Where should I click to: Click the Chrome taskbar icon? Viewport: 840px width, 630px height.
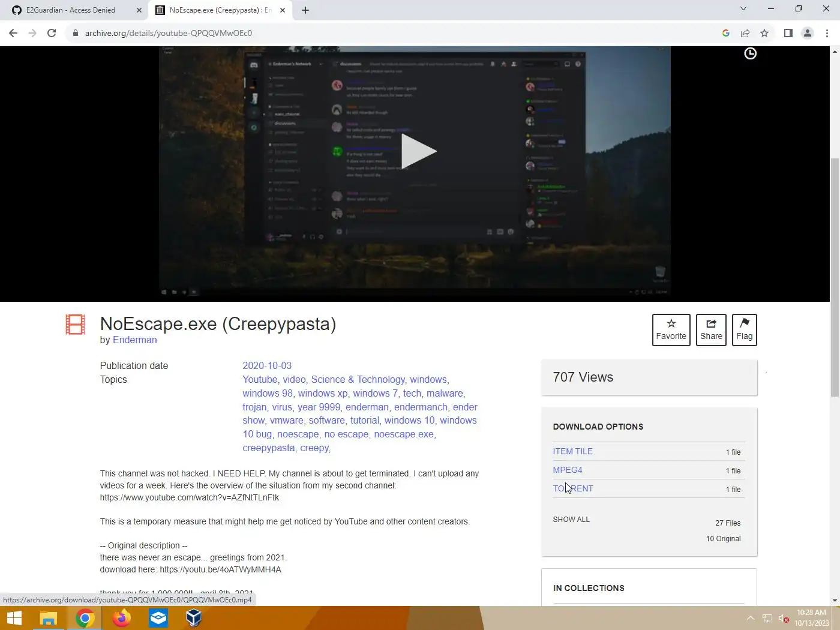[x=85, y=618]
